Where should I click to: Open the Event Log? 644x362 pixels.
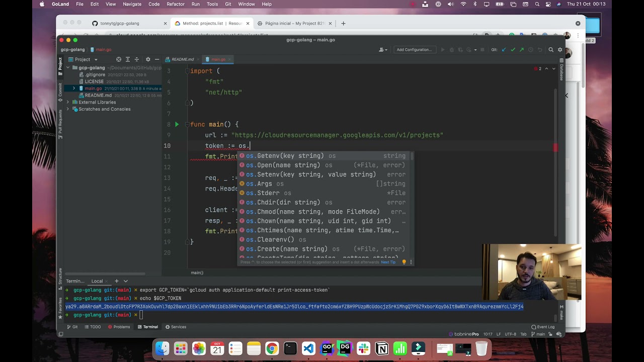[x=543, y=327]
